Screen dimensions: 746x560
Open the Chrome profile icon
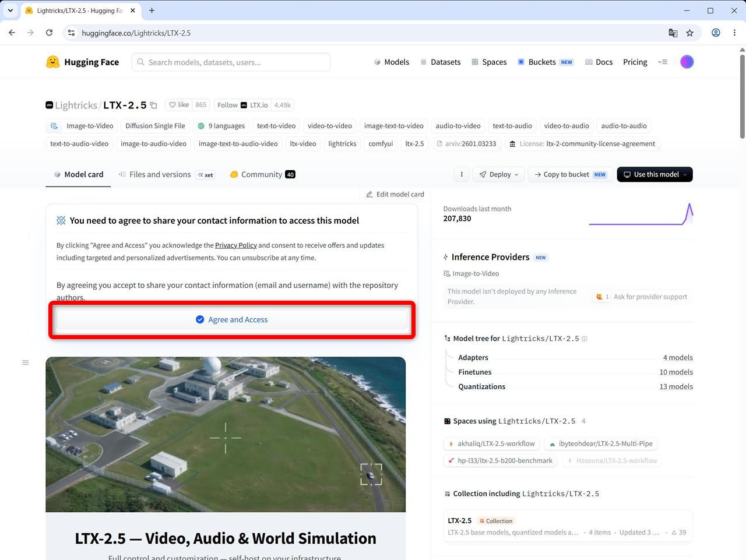point(716,33)
